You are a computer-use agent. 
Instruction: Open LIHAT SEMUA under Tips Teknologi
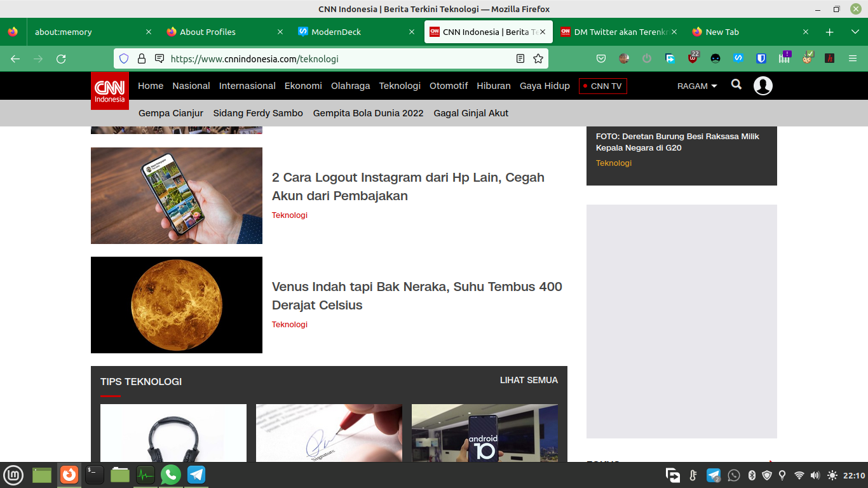pos(528,380)
